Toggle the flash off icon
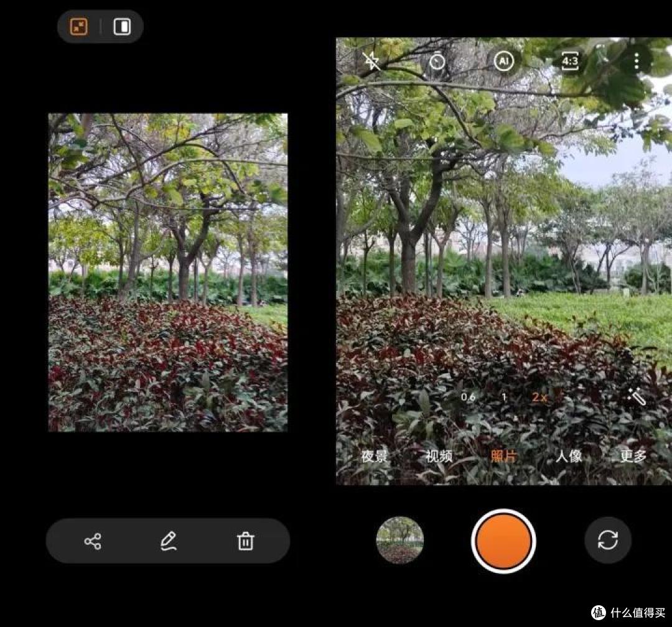This screenshot has width=672, height=627. click(371, 62)
